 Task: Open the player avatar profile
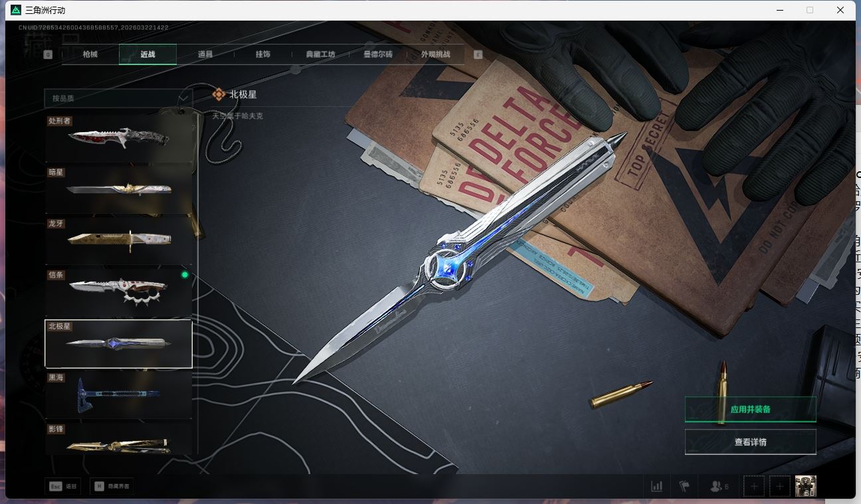(805, 486)
